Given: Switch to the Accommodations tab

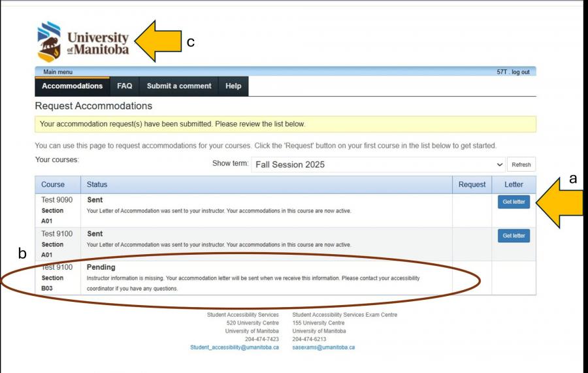Looking at the screenshot, I should coord(72,86).
